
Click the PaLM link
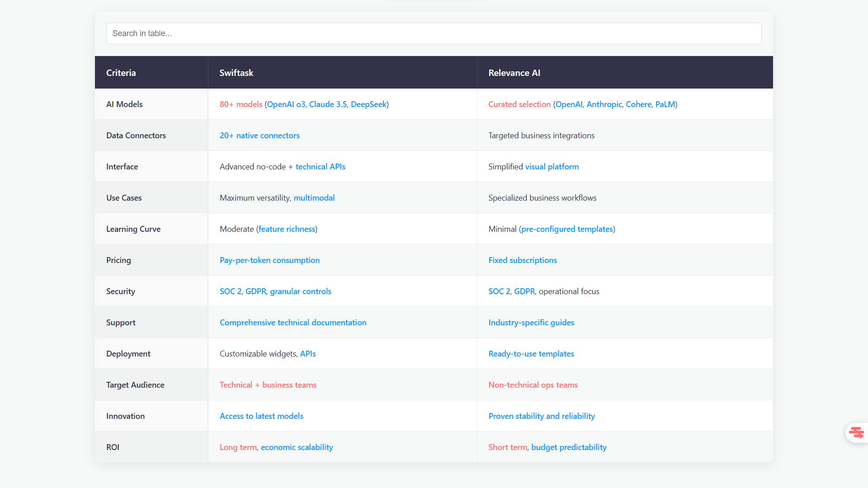pyautogui.click(x=665, y=104)
